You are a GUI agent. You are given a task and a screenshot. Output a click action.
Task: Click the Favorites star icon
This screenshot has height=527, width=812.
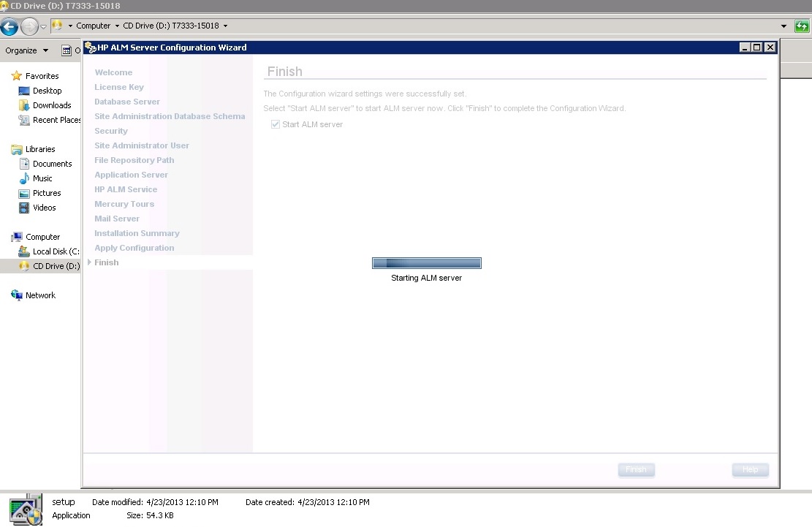pos(17,75)
